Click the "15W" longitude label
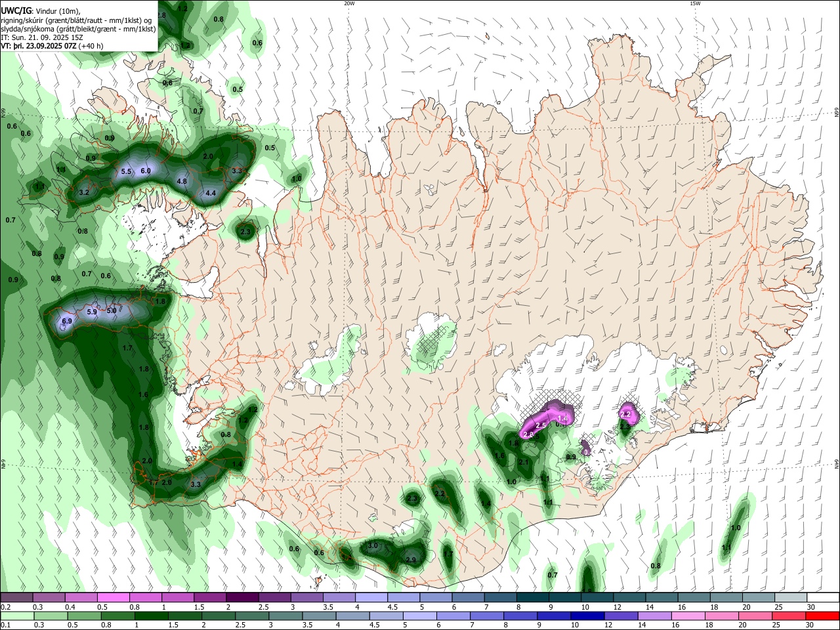Screen dimensions: 840x630 (x=695, y=3)
